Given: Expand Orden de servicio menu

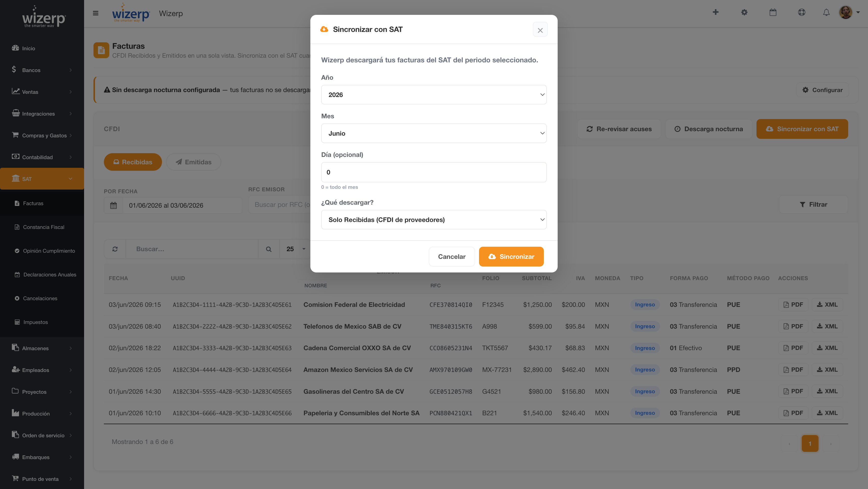Looking at the screenshot, I should tap(42, 435).
